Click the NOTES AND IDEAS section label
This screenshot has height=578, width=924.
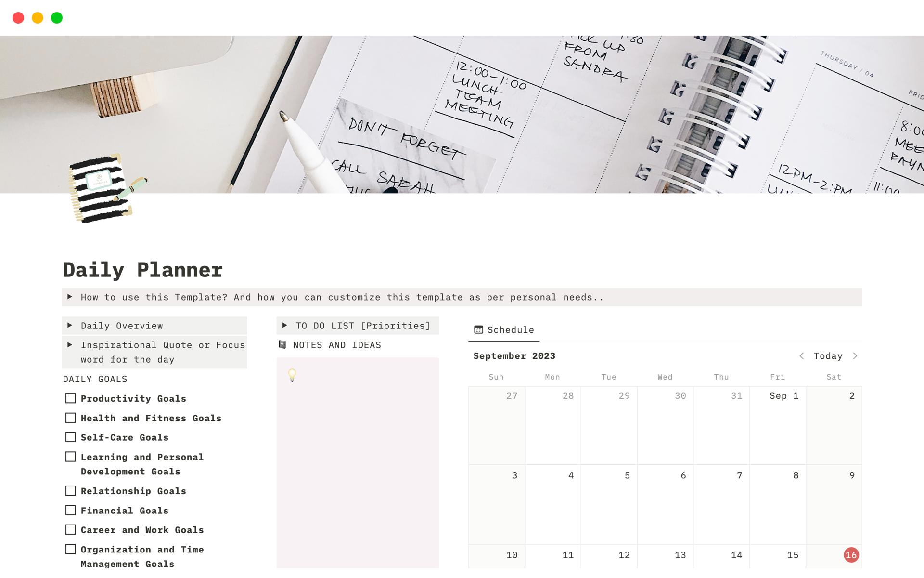(x=338, y=345)
